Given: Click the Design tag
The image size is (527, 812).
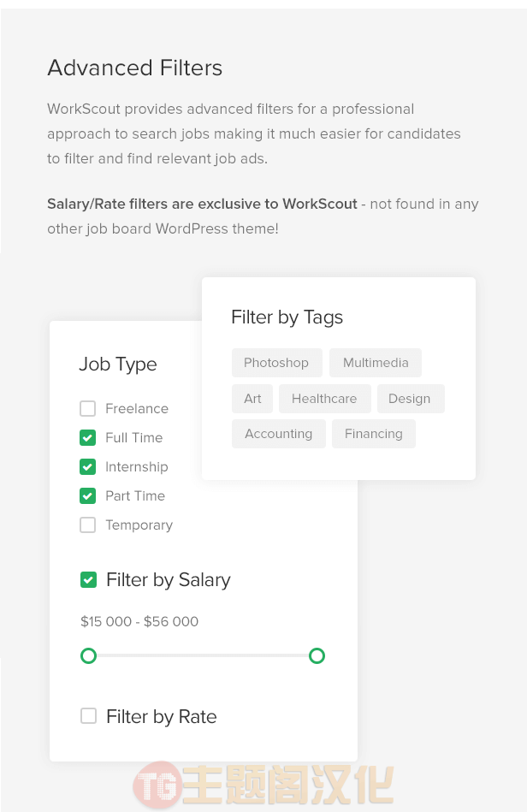Looking at the screenshot, I should (x=411, y=398).
